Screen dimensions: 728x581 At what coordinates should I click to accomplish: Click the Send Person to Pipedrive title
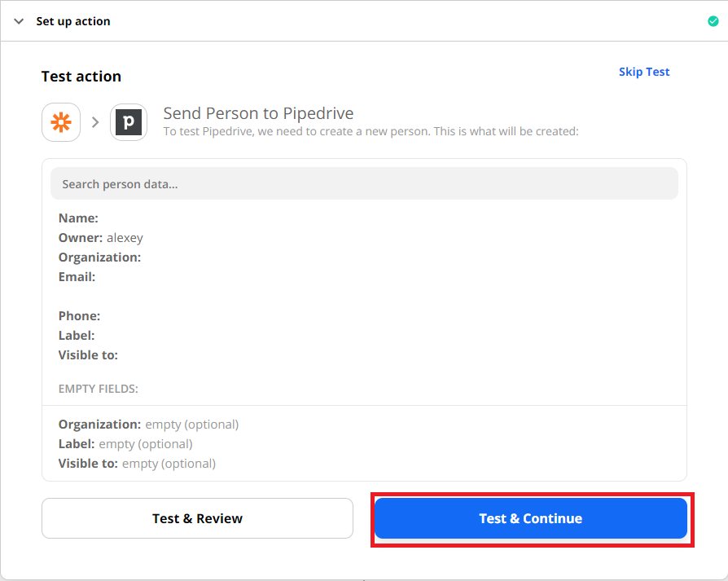point(258,113)
